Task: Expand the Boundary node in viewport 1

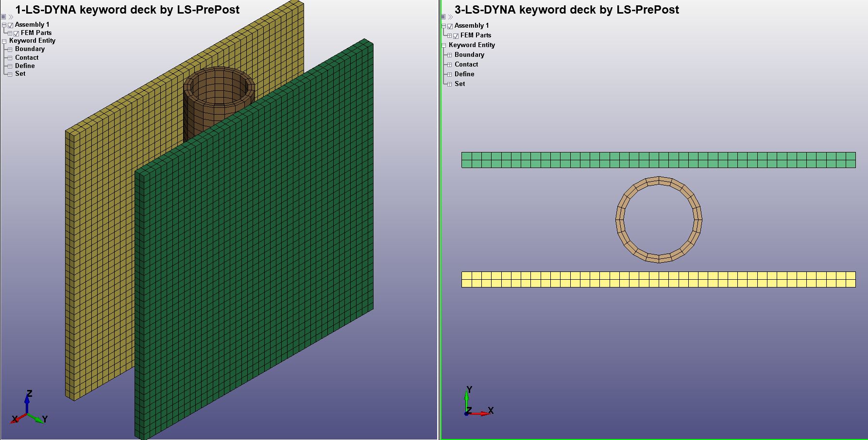Action: 10,50
